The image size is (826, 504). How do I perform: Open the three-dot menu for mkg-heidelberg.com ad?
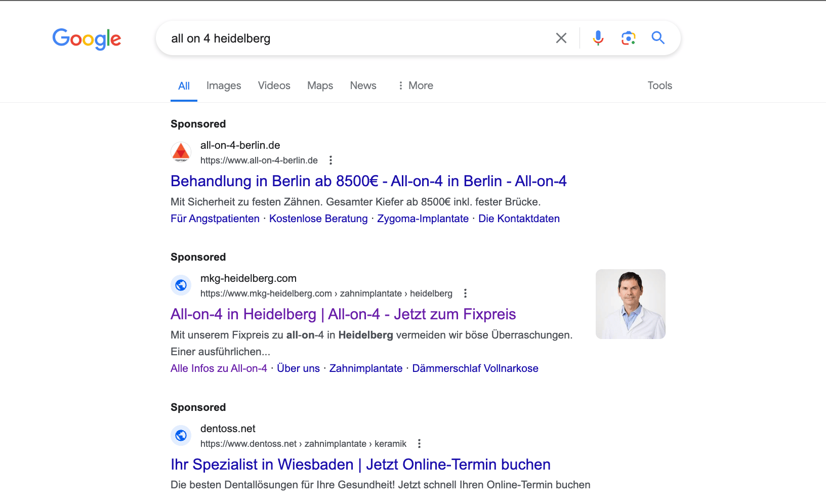coord(465,293)
